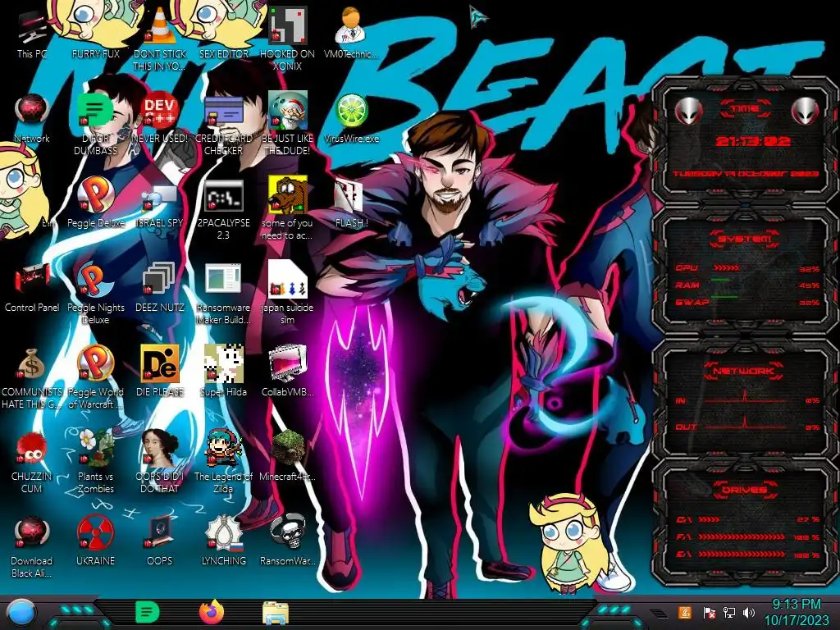The width and height of the screenshot is (840, 630).
Task: Open File Explorer from the taskbar
Action: pos(276,613)
